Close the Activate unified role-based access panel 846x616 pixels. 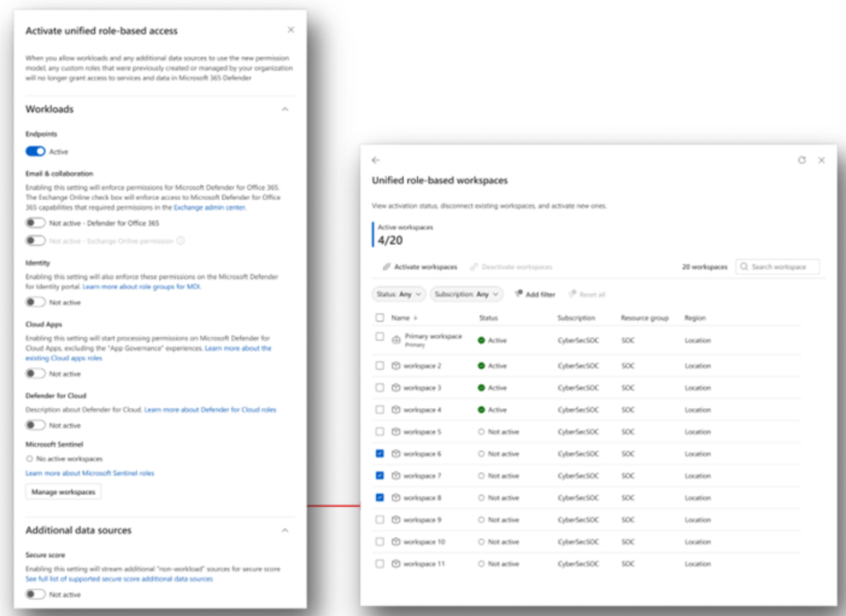[x=290, y=30]
